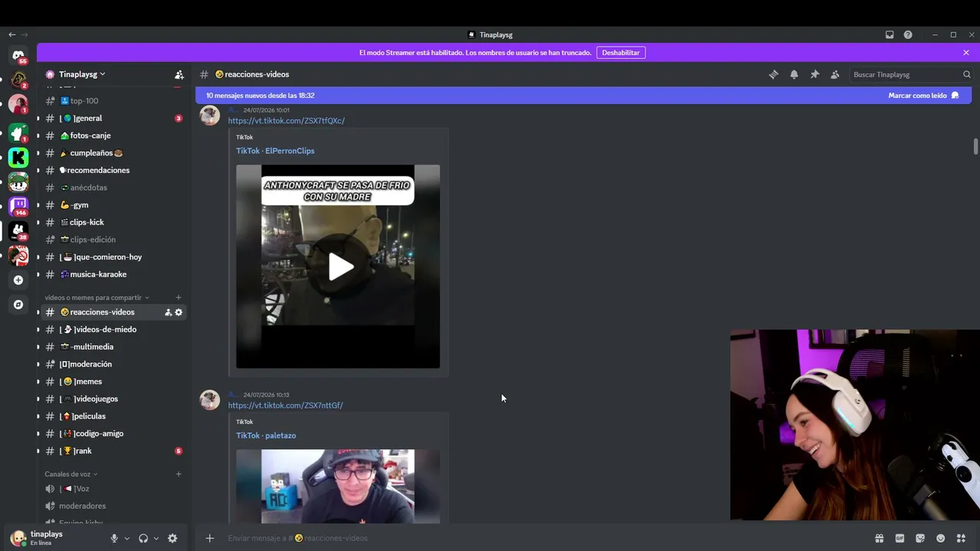
Task: Open the rank channel
Action: (113, 451)
